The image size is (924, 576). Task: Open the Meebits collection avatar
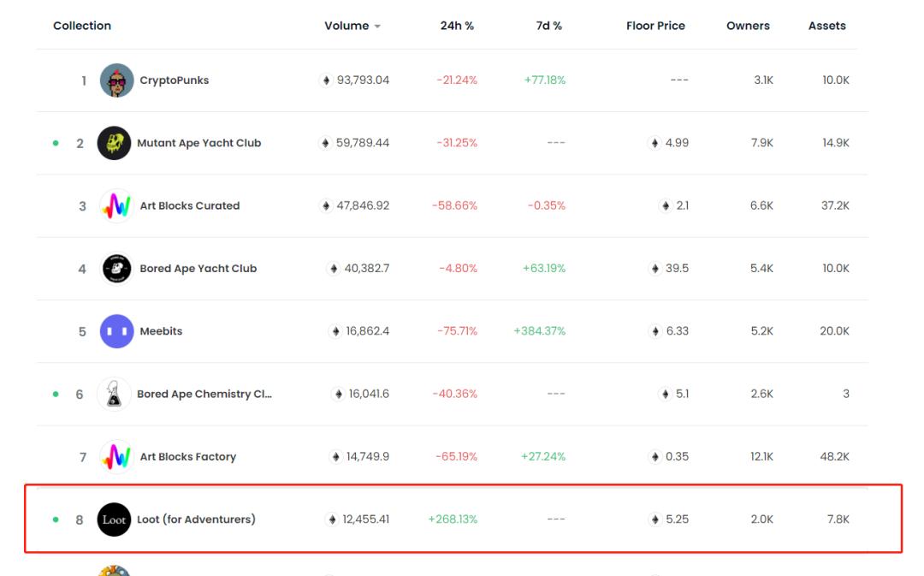click(116, 331)
